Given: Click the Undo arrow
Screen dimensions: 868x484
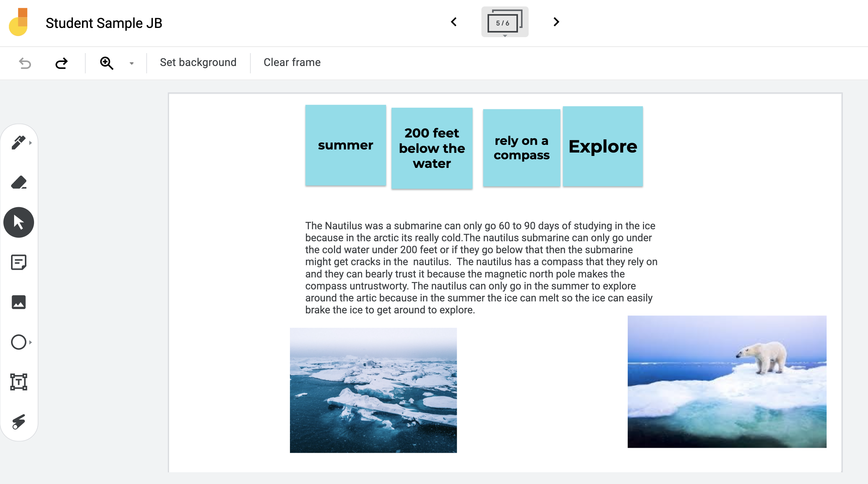Looking at the screenshot, I should [x=25, y=63].
